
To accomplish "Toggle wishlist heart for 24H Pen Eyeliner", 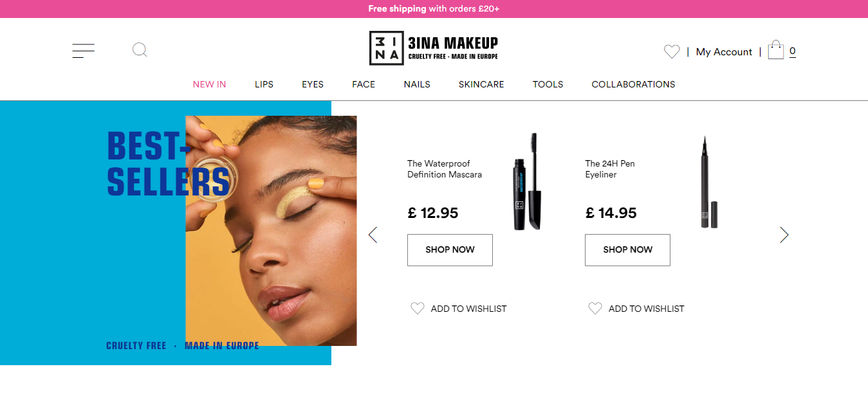I will pos(595,309).
